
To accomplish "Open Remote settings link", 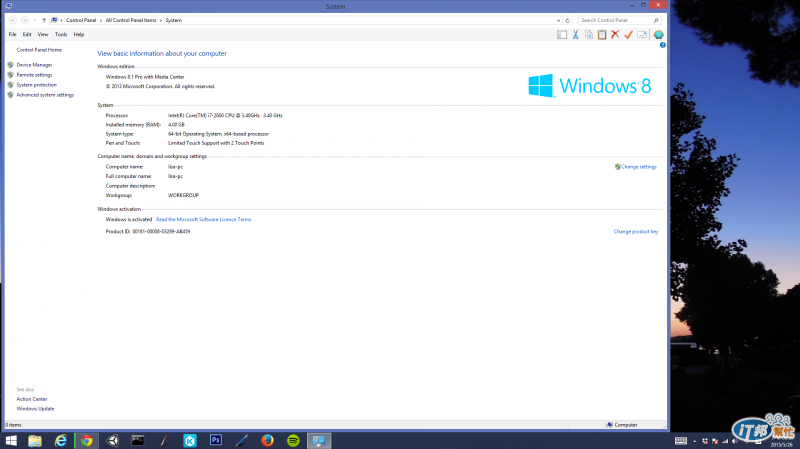I will [x=34, y=75].
